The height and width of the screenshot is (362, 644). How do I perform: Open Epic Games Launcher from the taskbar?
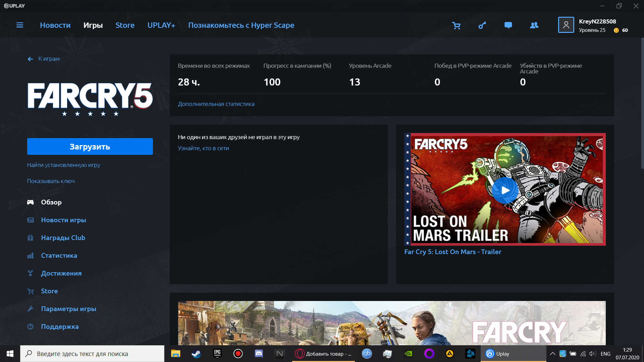(x=217, y=354)
